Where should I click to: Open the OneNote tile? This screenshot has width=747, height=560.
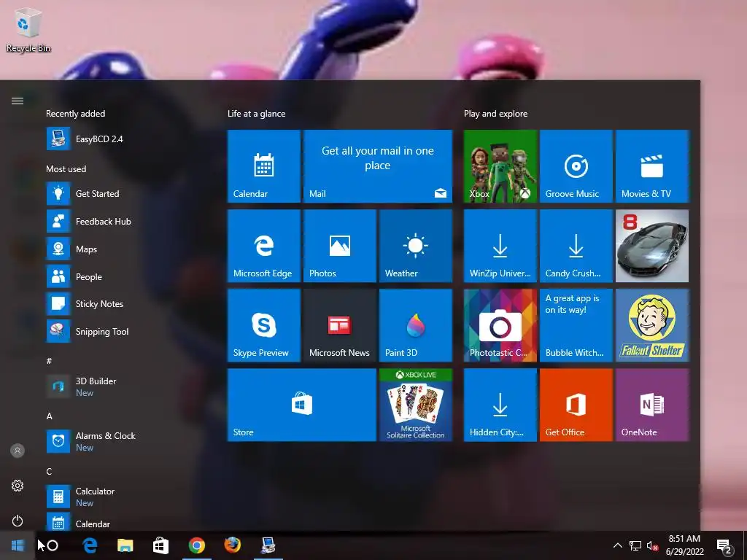[651, 405]
